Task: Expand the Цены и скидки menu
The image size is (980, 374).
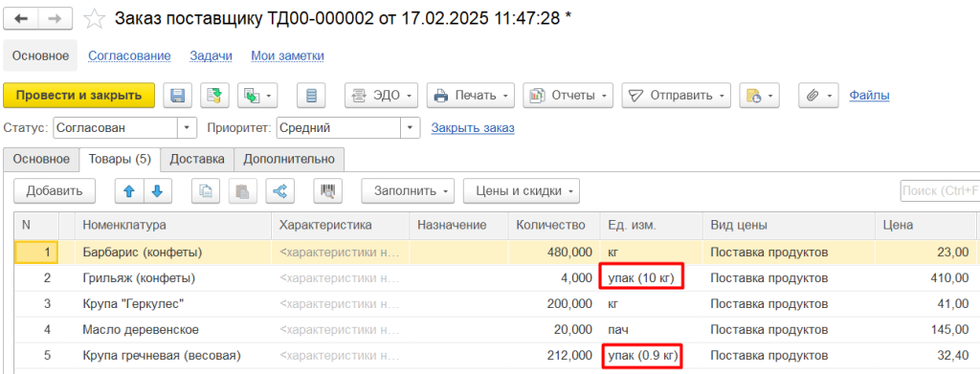Action: click(x=522, y=191)
